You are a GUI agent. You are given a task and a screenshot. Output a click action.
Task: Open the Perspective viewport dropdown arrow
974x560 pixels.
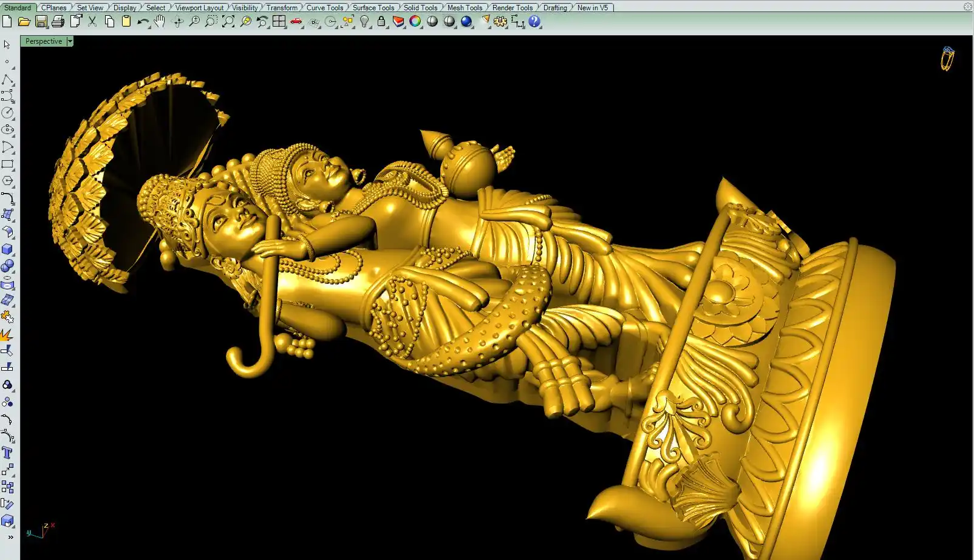point(70,41)
